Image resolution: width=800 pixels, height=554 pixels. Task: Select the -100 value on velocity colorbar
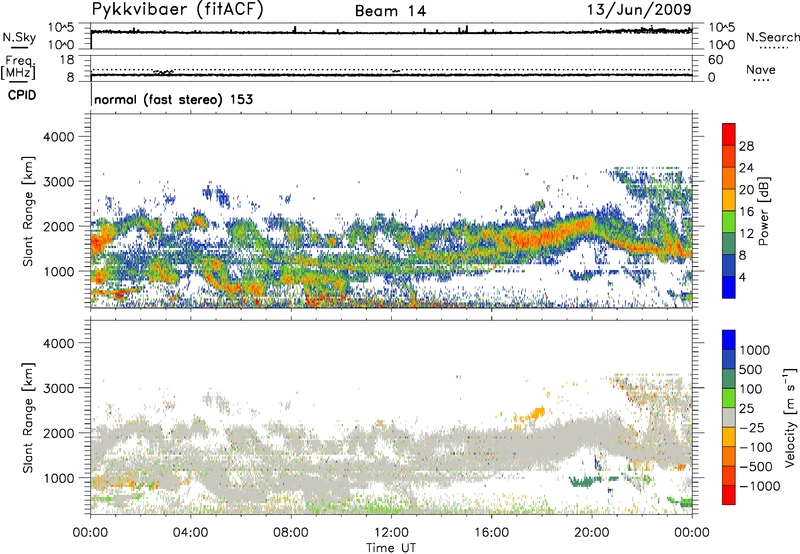755,447
